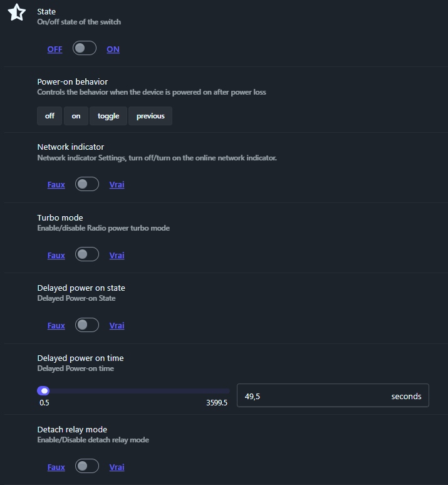Image resolution: width=448 pixels, height=485 pixels.
Task: Click Faux under Network indicator
Action: (x=56, y=185)
